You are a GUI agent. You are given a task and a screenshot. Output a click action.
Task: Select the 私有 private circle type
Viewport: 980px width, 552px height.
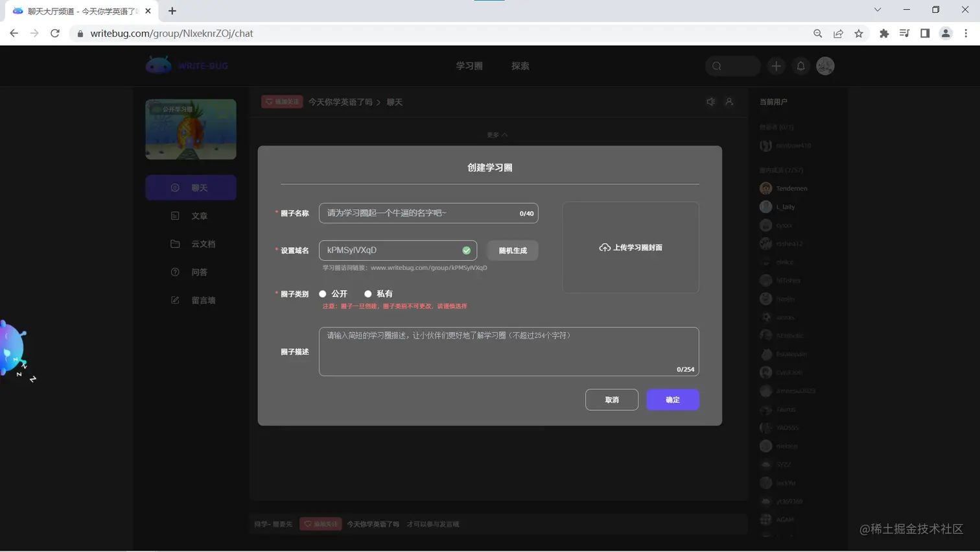(x=368, y=293)
